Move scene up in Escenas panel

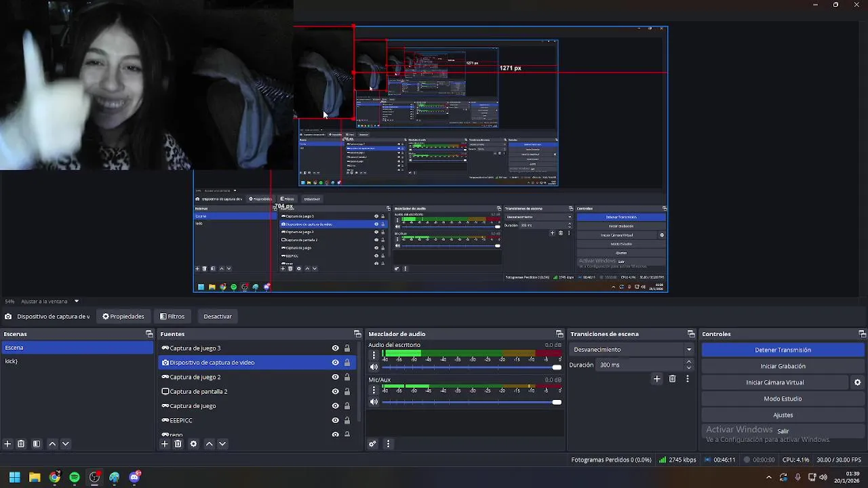pos(52,444)
